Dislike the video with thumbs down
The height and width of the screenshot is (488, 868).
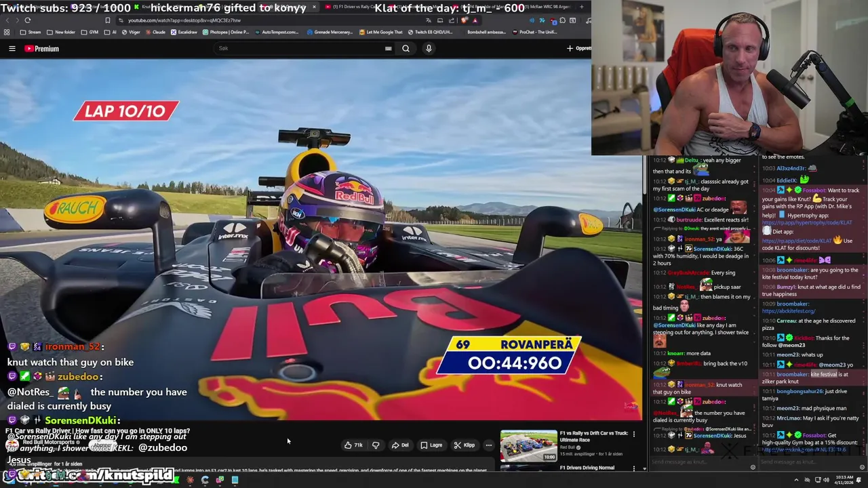click(x=376, y=445)
